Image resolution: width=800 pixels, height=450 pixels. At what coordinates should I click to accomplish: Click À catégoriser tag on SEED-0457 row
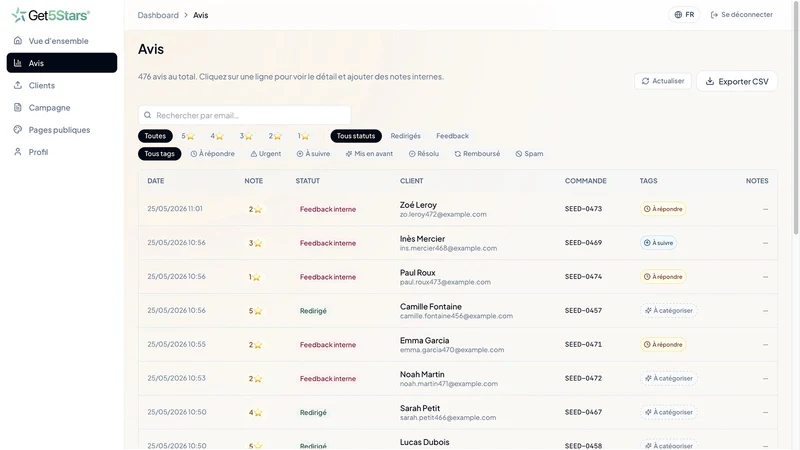(668, 311)
